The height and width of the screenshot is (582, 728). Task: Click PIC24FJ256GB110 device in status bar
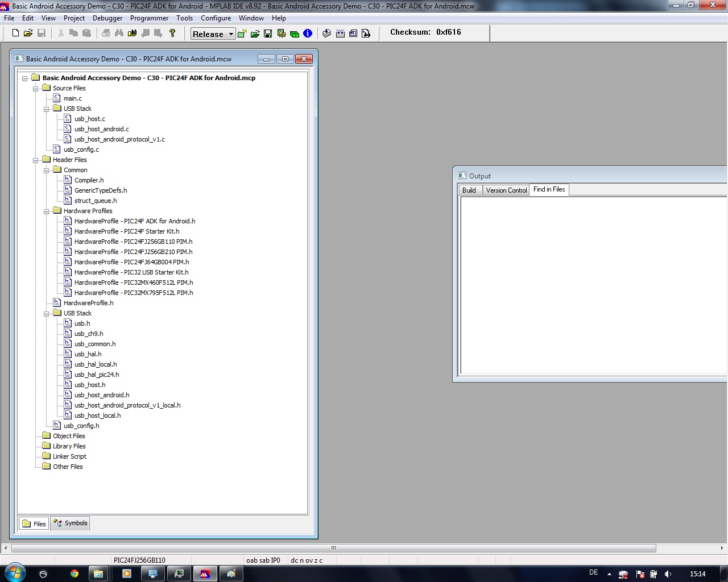point(139,560)
